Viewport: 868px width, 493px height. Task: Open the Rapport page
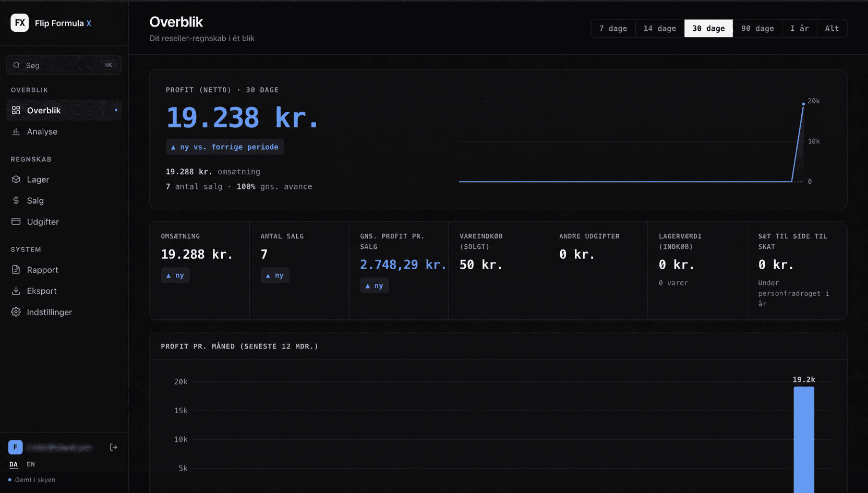(64, 270)
